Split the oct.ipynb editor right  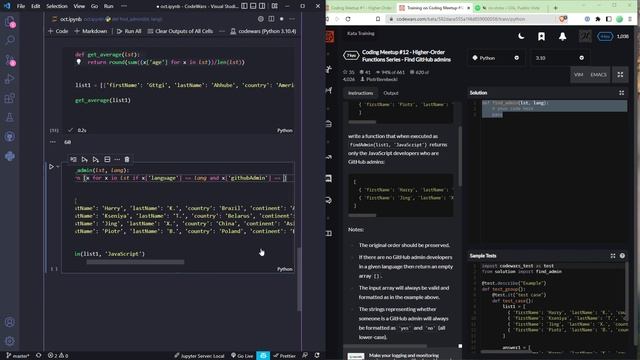(271, 19)
